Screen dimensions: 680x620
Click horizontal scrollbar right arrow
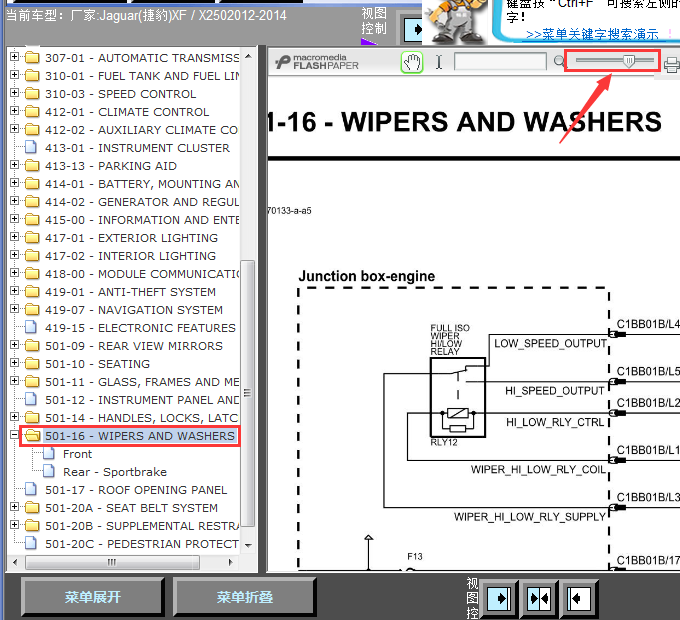click(230, 562)
